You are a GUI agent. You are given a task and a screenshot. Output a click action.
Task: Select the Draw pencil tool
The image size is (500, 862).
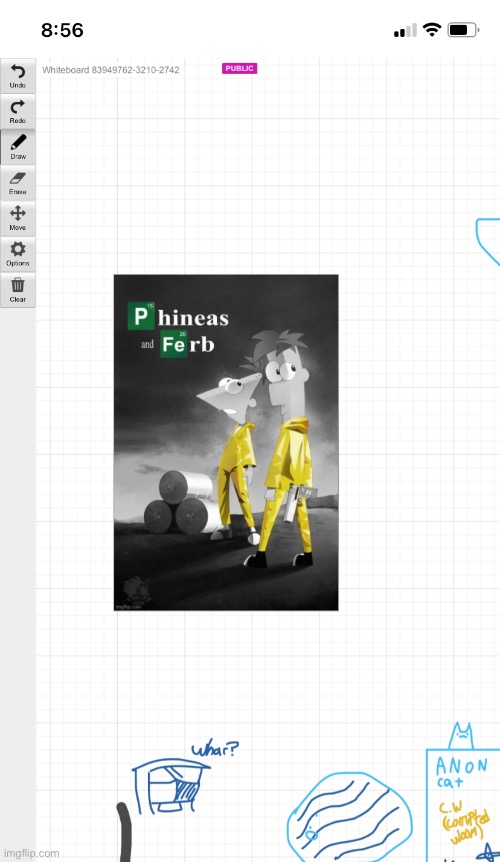point(18,147)
